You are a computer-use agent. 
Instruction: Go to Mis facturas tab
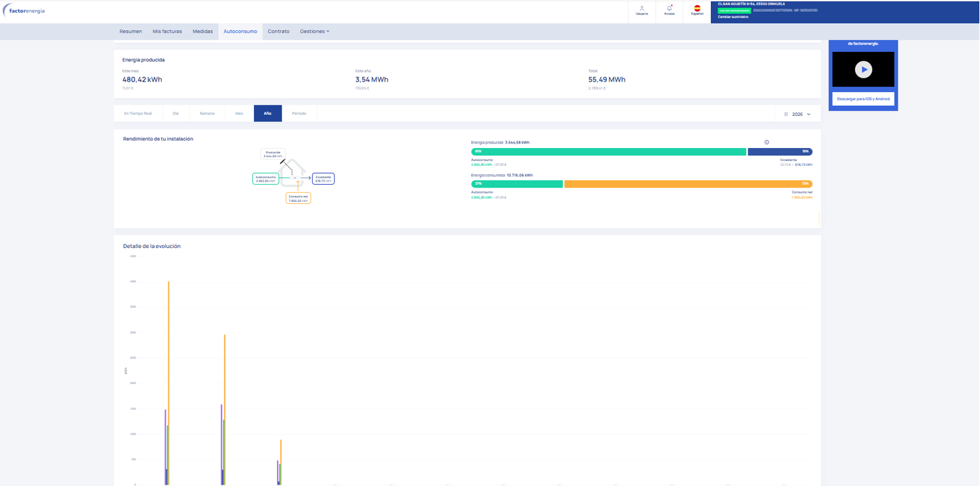[167, 32]
